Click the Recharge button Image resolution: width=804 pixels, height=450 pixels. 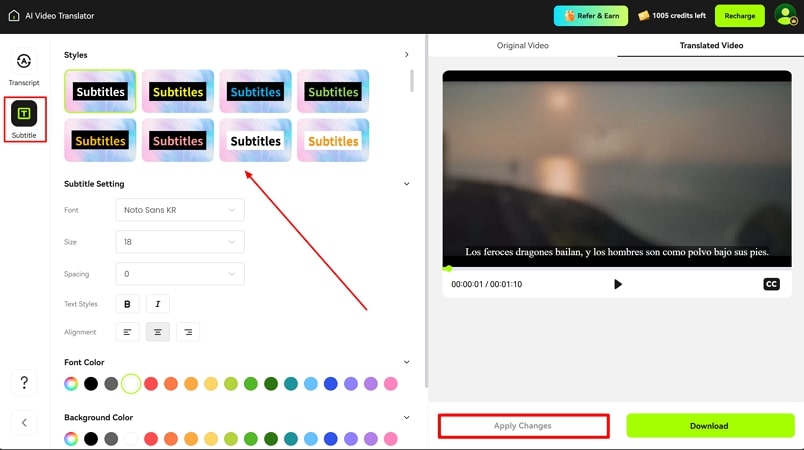739,15
